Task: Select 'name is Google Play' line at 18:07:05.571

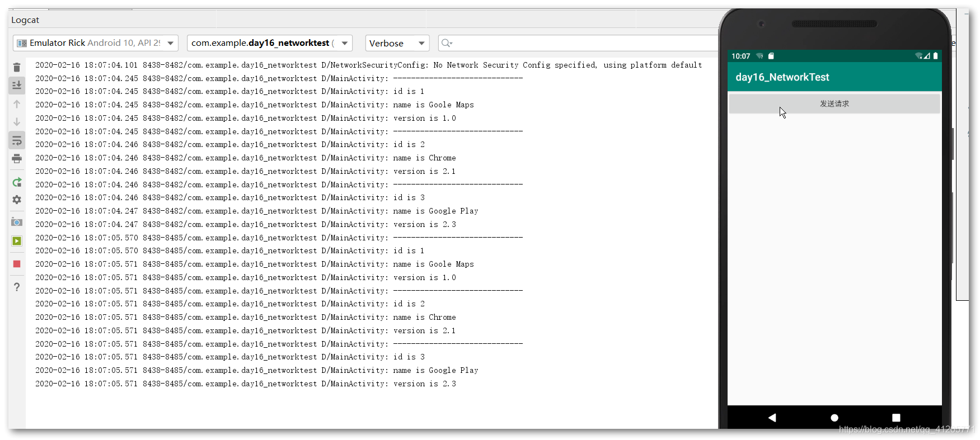Action: pos(257,370)
